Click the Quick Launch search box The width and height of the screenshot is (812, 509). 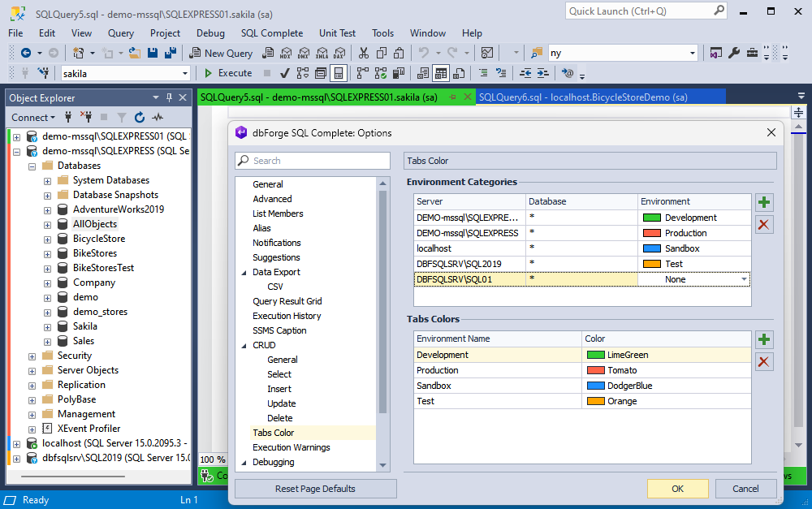[646, 11]
